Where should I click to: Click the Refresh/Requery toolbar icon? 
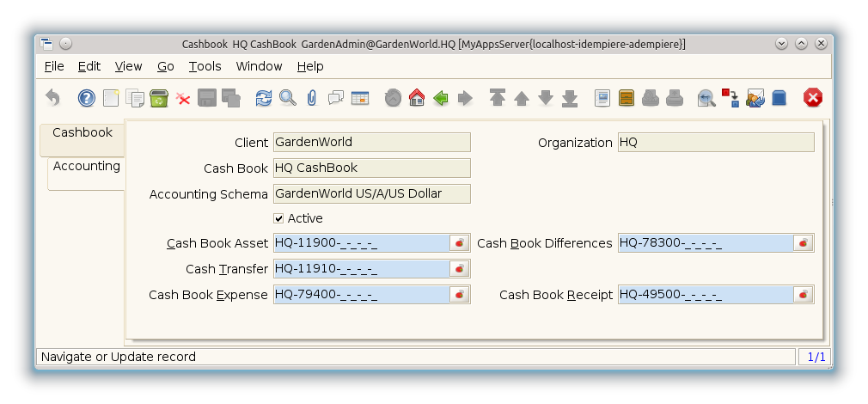pos(264,98)
